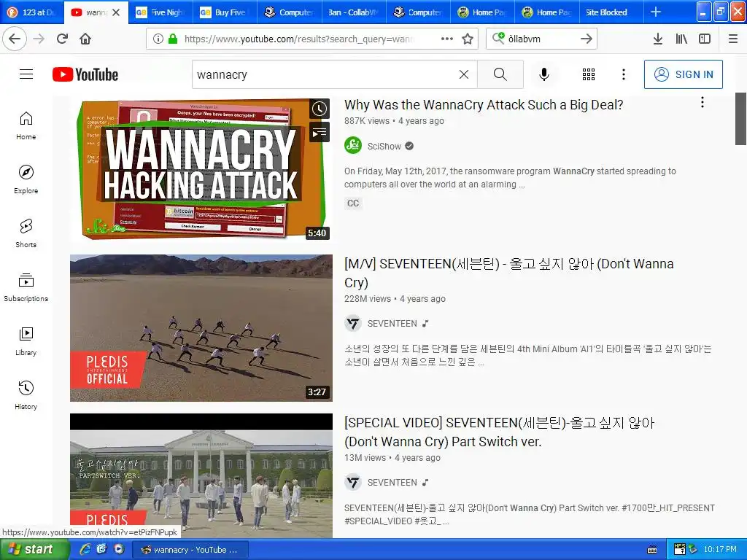This screenshot has height=560, width=747.
Task: Open the Firefox hamburger menu
Action: (732, 39)
